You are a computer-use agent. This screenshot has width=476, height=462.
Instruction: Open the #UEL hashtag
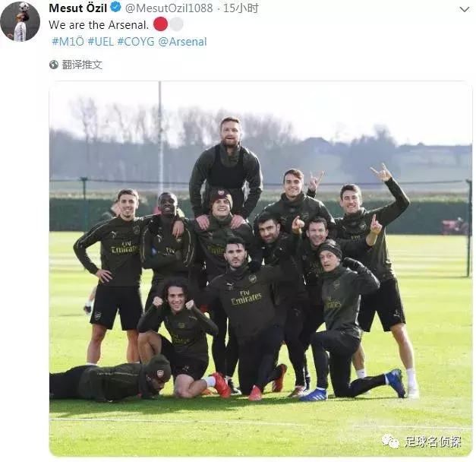click(x=100, y=41)
